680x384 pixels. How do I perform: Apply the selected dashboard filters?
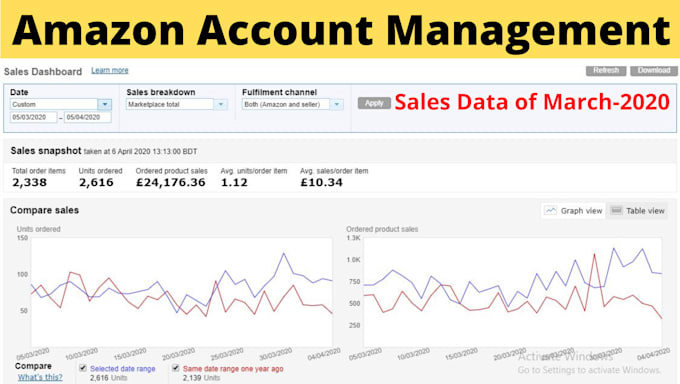coord(374,103)
